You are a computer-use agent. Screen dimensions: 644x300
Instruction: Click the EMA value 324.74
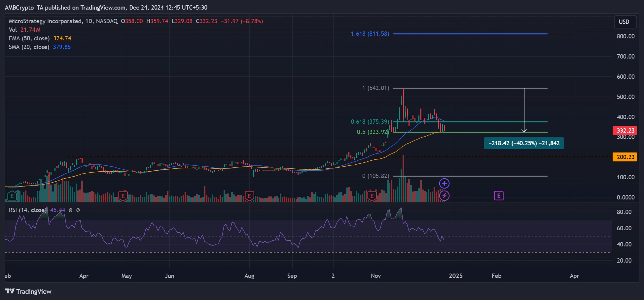pyautogui.click(x=62, y=38)
